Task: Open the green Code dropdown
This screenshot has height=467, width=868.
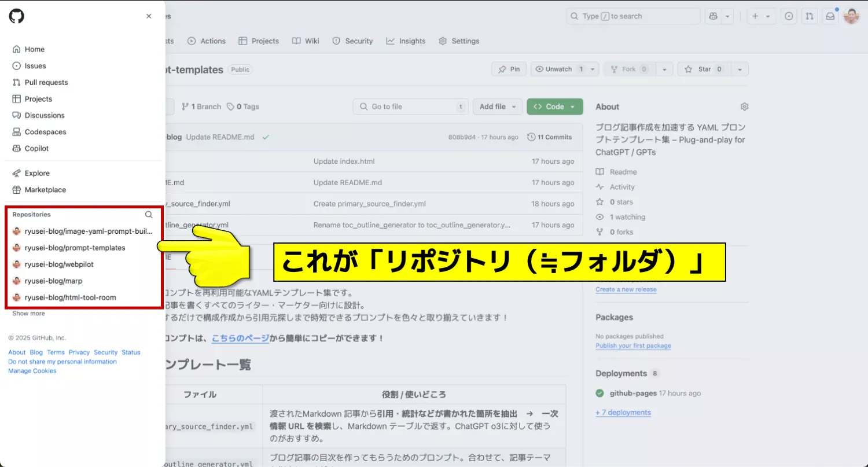Action: (555, 106)
